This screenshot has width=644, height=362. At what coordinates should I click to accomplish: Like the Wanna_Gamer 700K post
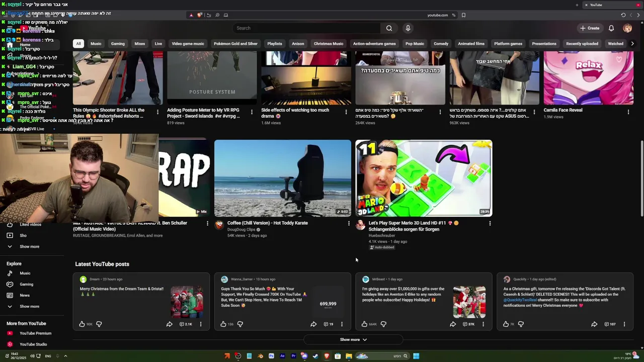click(x=223, y=324)
